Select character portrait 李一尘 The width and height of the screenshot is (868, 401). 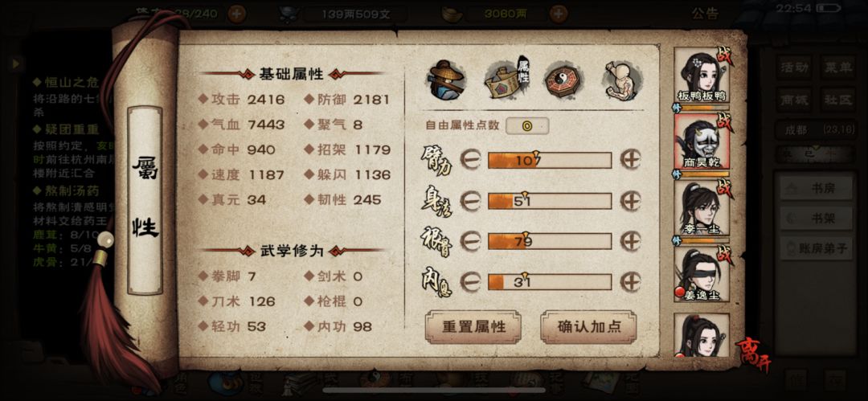click(702, 208)
